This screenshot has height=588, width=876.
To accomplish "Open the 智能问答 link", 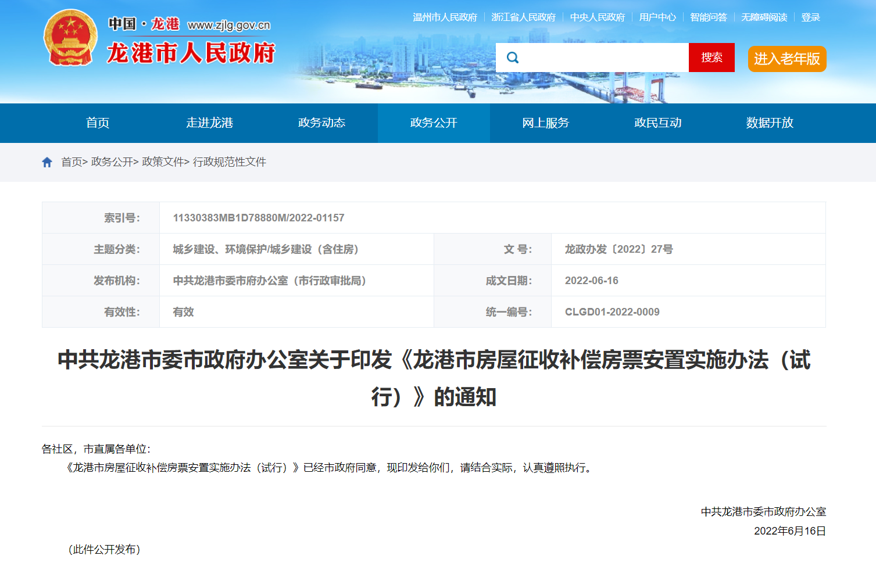I will (x=708, y=17).
